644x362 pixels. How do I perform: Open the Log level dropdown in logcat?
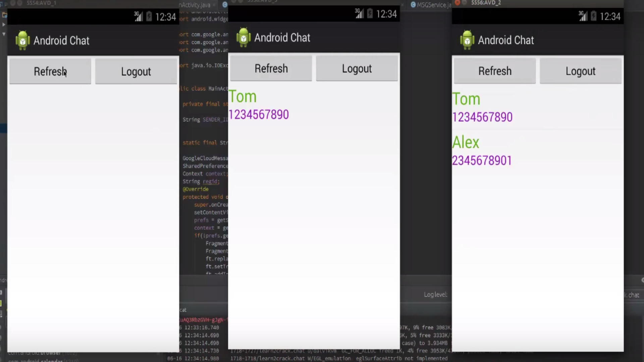[x=435, y=295]
